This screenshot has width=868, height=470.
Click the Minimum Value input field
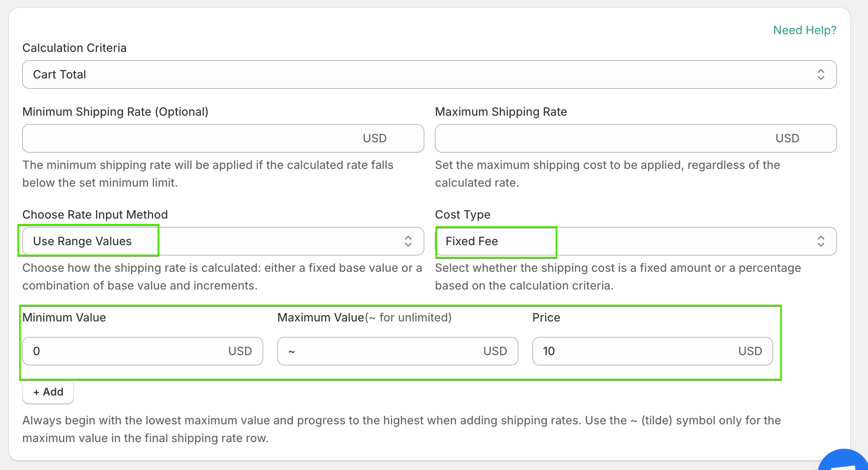click(124, 351)
